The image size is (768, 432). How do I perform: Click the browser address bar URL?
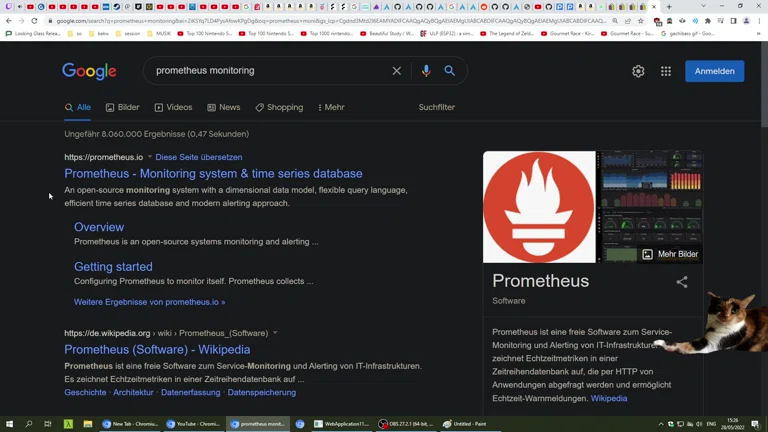(331, 21)
